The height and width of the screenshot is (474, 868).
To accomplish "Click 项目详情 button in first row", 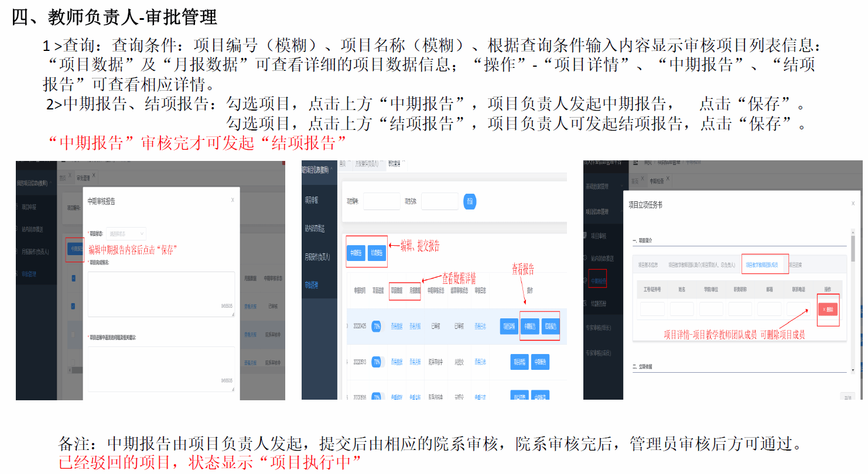I will [x=509, y=327].
